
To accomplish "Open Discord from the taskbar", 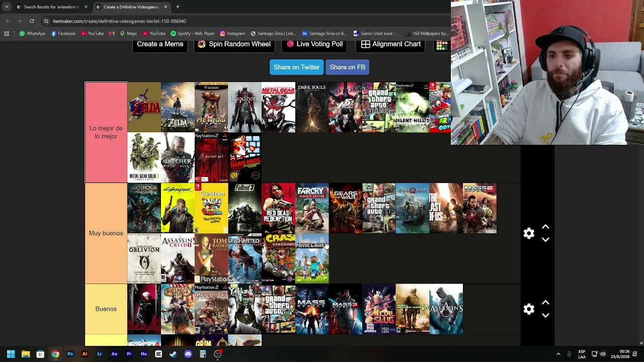I will point(188,354).
